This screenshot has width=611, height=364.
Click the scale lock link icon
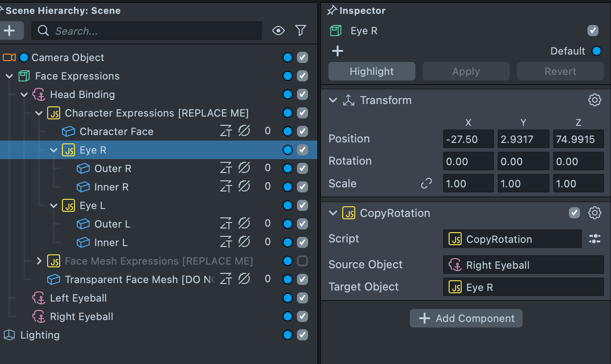tap(426, 184)
